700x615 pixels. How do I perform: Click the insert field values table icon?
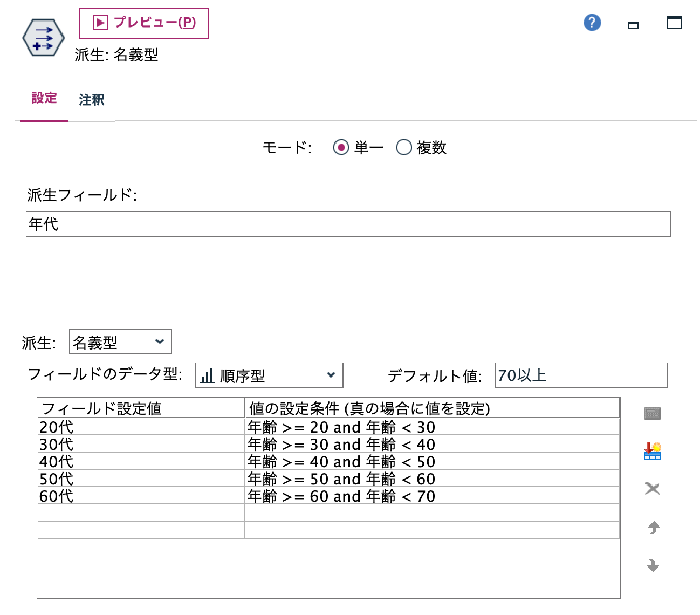652,452
